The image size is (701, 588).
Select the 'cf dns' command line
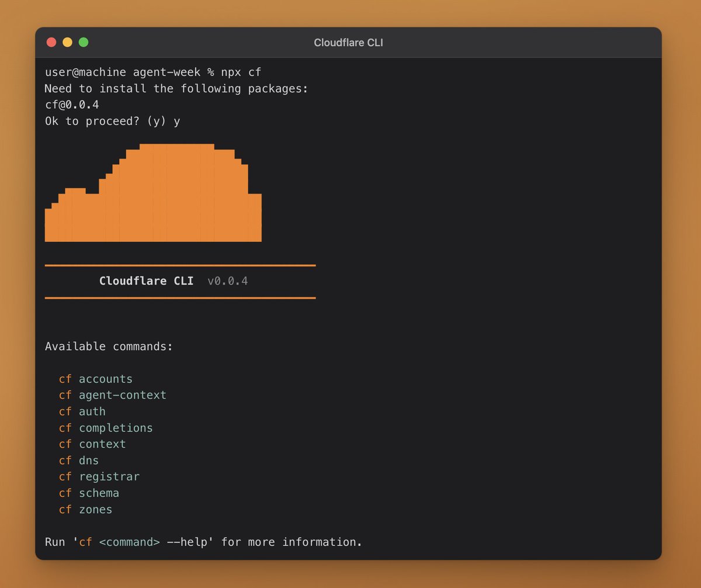(x=79, y=461)
